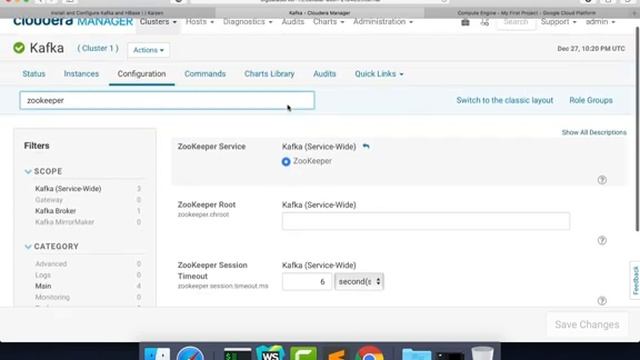Filter by Kafka Broker scope
640x360 pixels.
pyautogui.click(x=56, y=211)
